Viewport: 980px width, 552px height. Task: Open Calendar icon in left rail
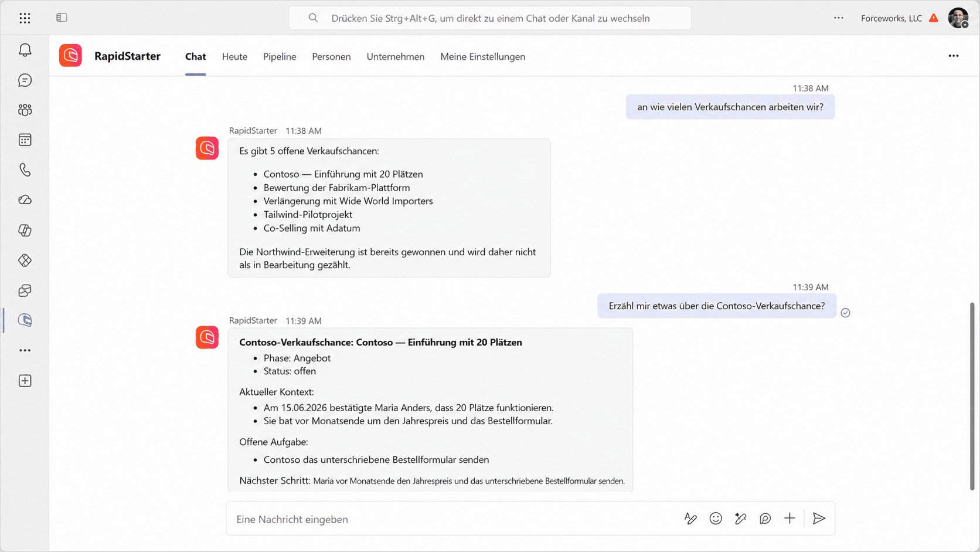click(25, 140)
